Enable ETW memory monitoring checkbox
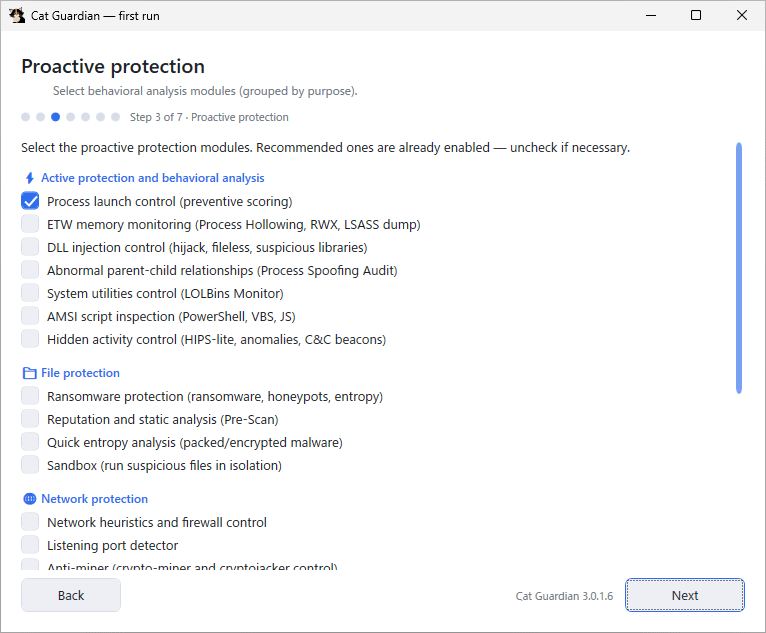The height and width of the screenshot is (633, 766). pos(30,224)
